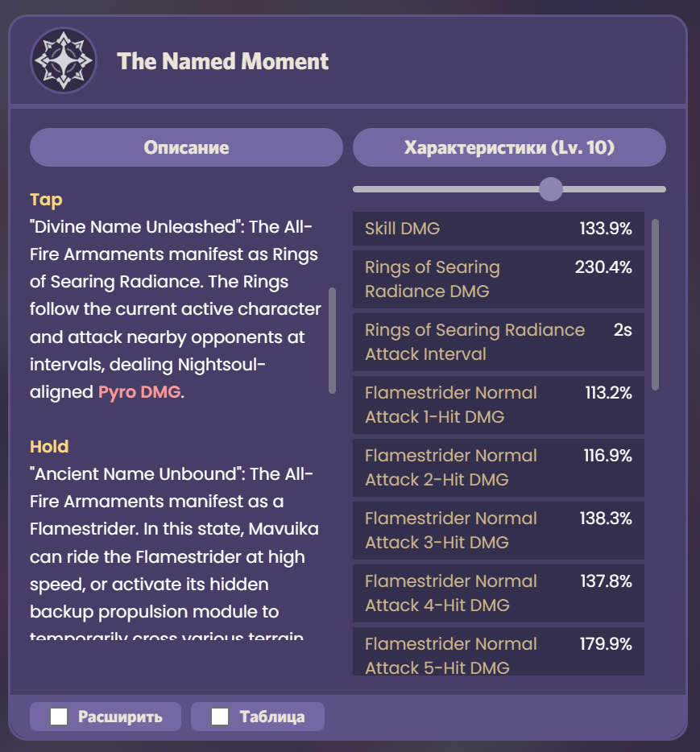Switch to the Описание tab
Image resolution: width=700 pixels, height=752 pixels.
pos(186,147)
